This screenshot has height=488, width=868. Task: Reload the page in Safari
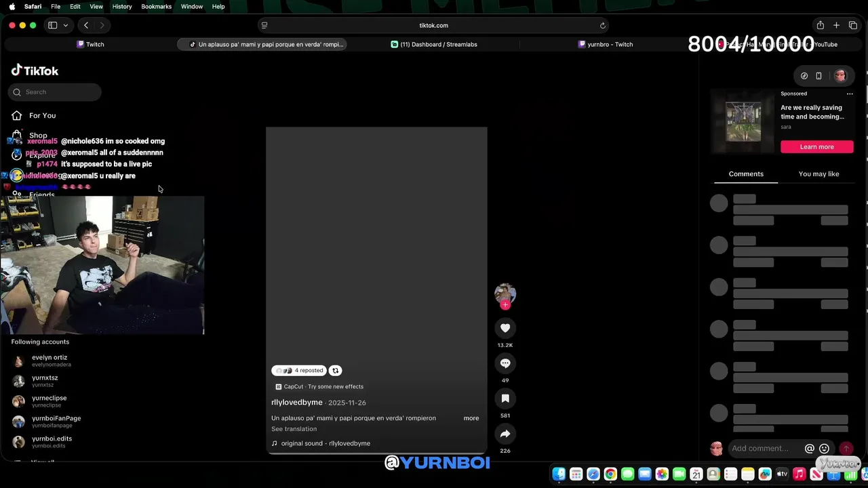click(602, 25)
